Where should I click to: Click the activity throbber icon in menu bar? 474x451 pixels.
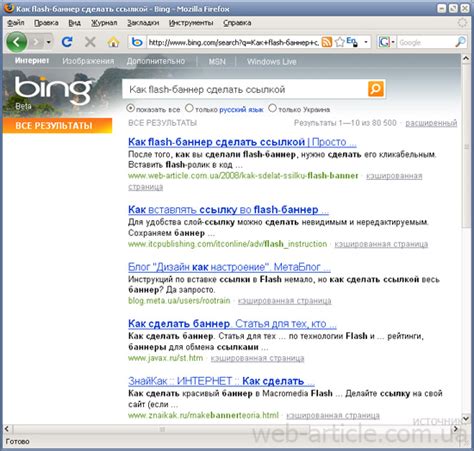click(462, 23)
